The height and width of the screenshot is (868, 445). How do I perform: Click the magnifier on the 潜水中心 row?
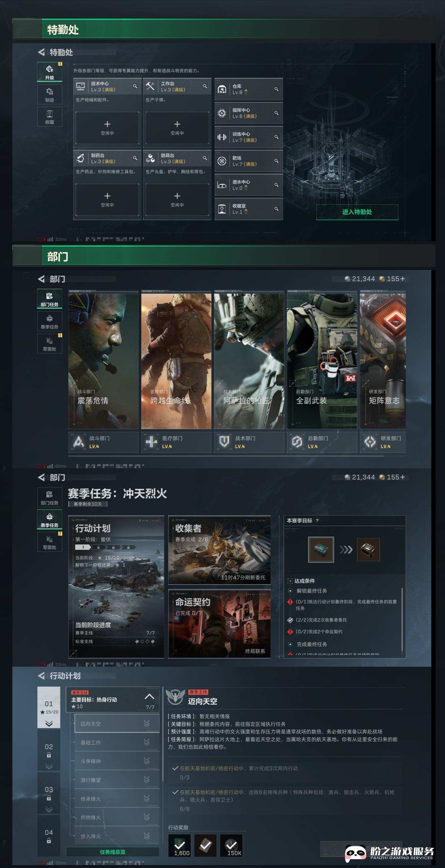(276, 185)
